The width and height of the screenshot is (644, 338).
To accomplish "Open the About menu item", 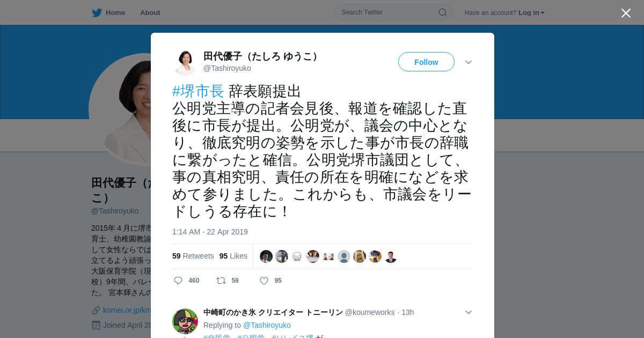I will point(150,13).
